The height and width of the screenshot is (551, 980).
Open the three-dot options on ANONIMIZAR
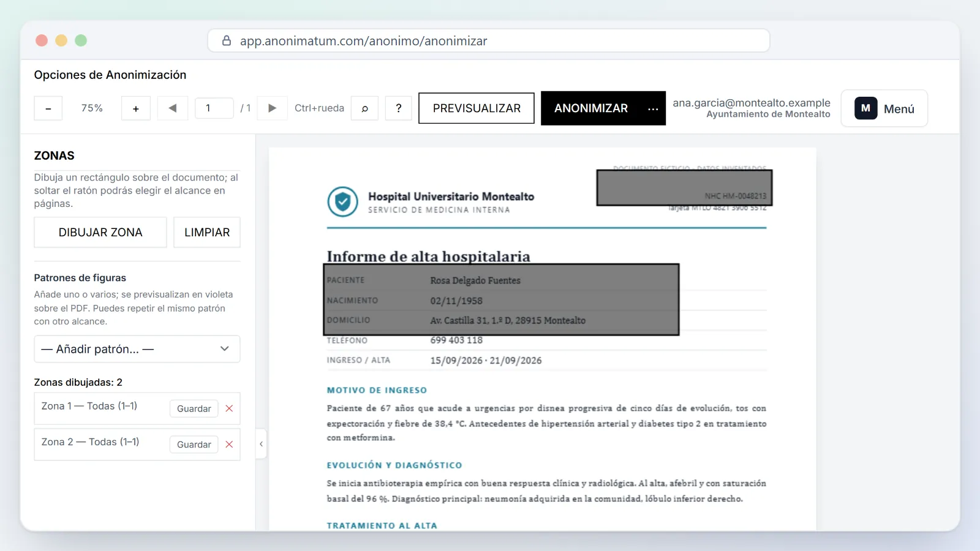(x=653, y=108)
